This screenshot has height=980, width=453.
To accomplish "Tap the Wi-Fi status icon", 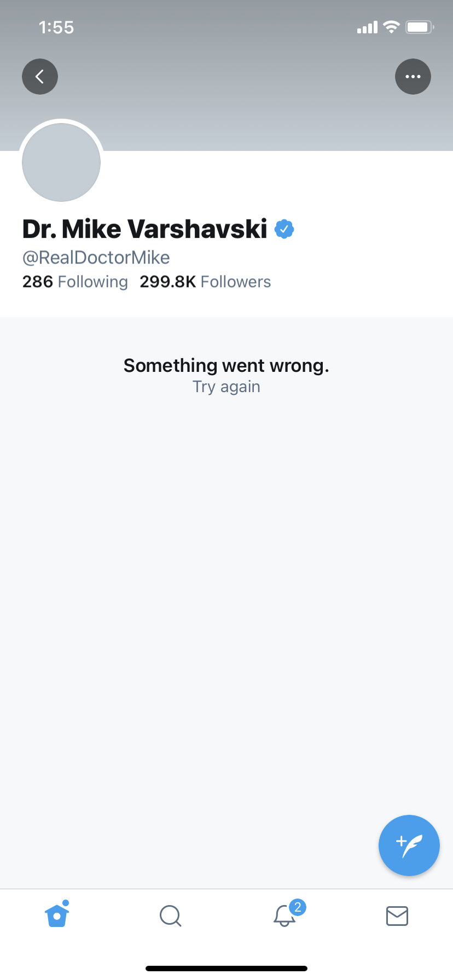I will 391,27.
